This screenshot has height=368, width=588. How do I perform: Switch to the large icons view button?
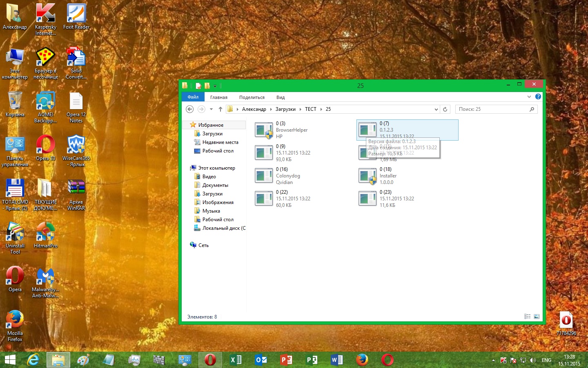[537, 316]
